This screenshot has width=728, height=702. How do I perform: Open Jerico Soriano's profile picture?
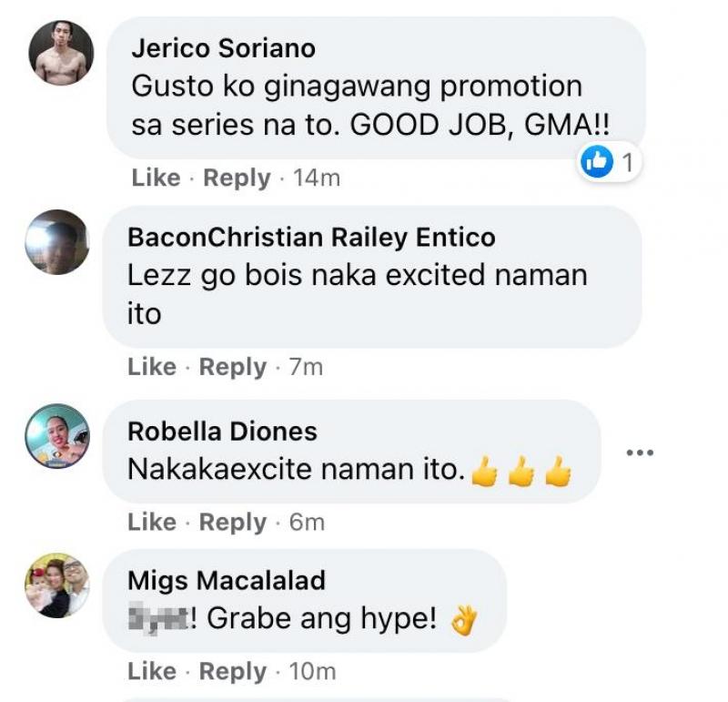[61, 53]
